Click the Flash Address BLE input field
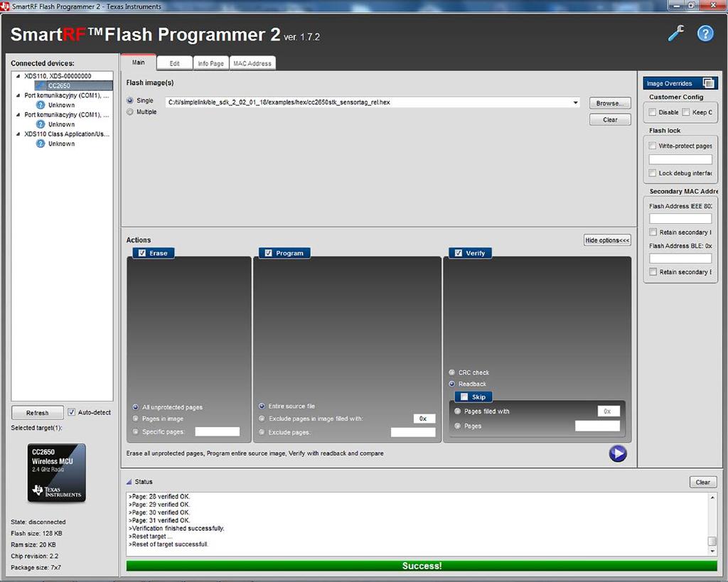 point(680,259)
